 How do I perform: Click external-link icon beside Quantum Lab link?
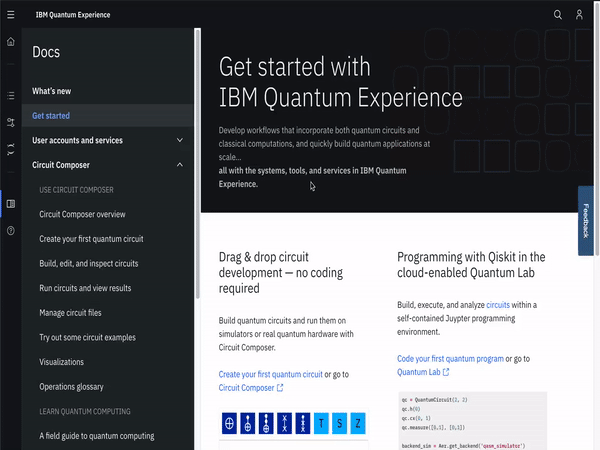click(446, 372)
